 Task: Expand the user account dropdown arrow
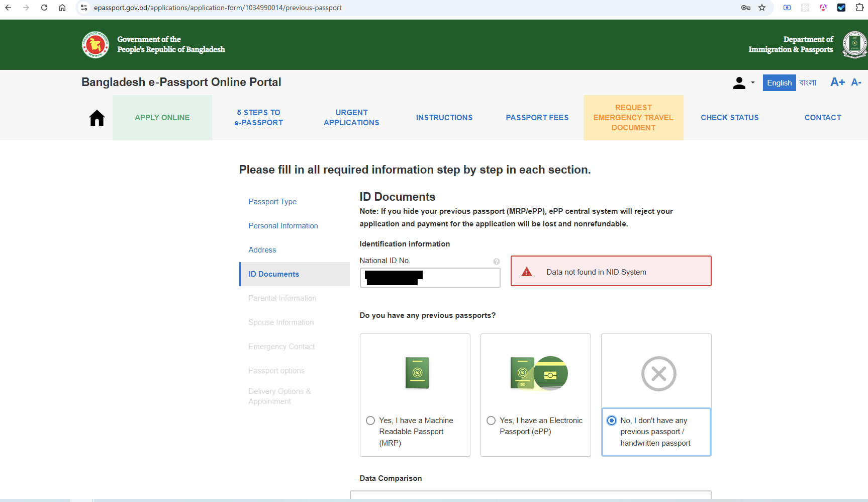(x=753, y=82)
